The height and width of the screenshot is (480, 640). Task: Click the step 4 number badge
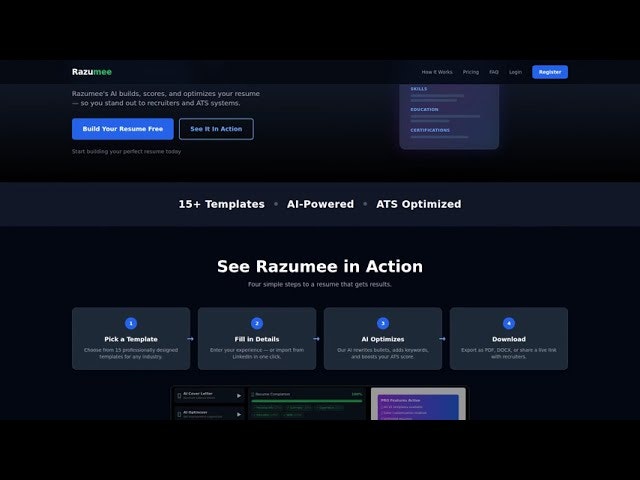(x=509, y=323)
